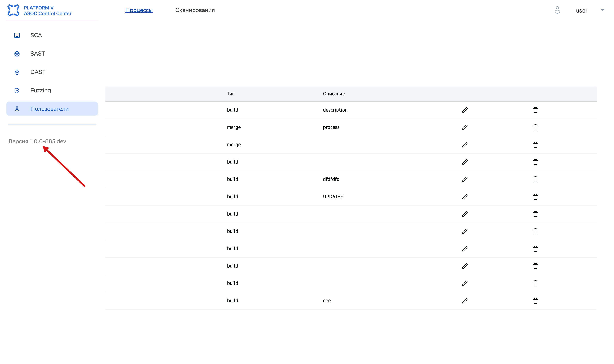Expand the user account dropdown arrow

[x=603, y=10]
